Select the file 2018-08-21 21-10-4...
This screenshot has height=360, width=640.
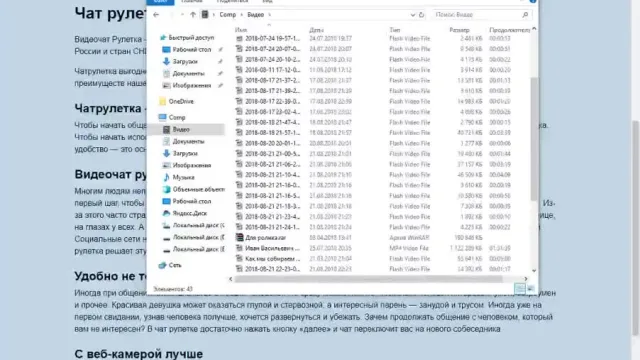click(272, 175)
